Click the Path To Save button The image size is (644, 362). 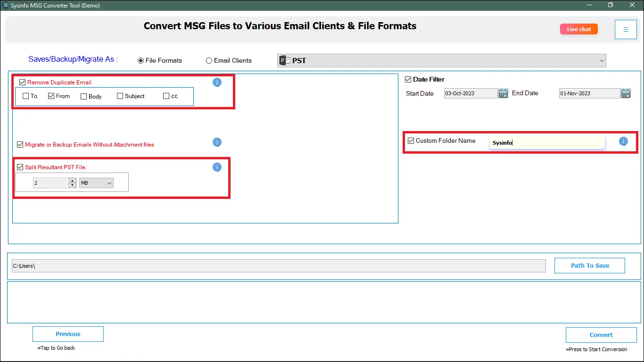point(590,266)
